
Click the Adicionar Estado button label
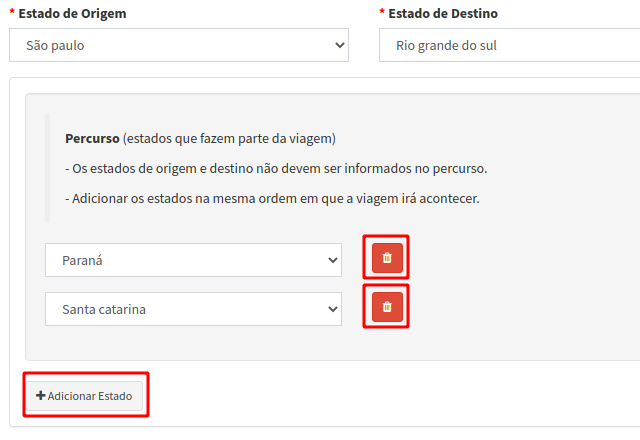pyautogui.click(x=89, y=396)
